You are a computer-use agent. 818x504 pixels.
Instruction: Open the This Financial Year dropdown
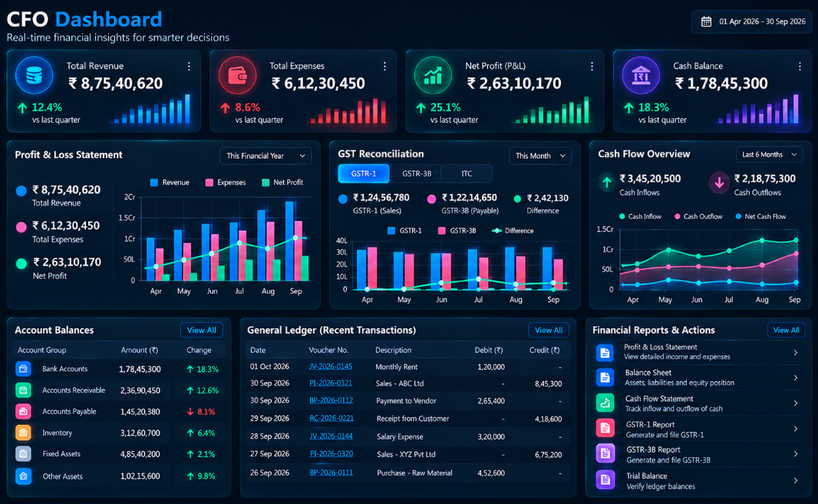pyautogui.click(x=266, y=156)
